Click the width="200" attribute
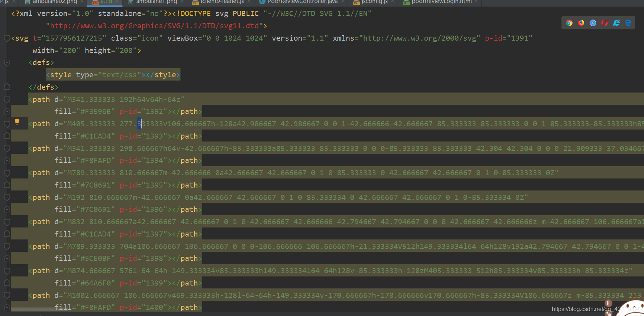Screen dimensions: 644x316 57,50
